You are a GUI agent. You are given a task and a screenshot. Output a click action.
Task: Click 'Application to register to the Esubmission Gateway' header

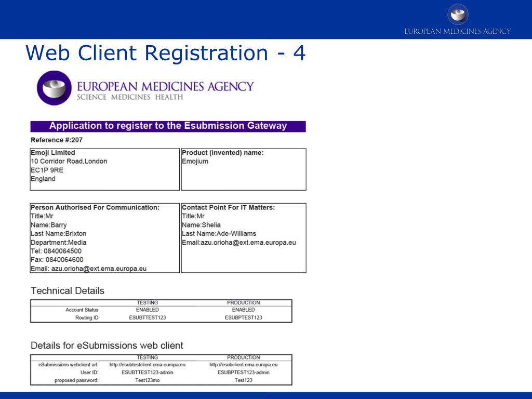point(168,126)
